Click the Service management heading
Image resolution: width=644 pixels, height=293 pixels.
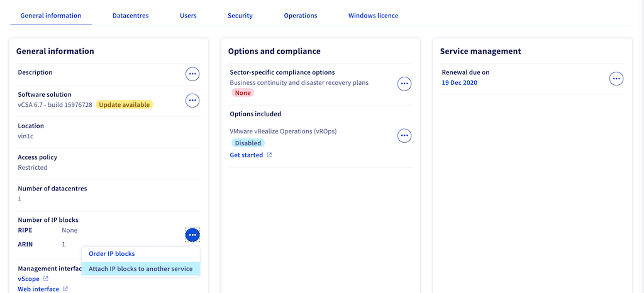(x=480, y=52)
